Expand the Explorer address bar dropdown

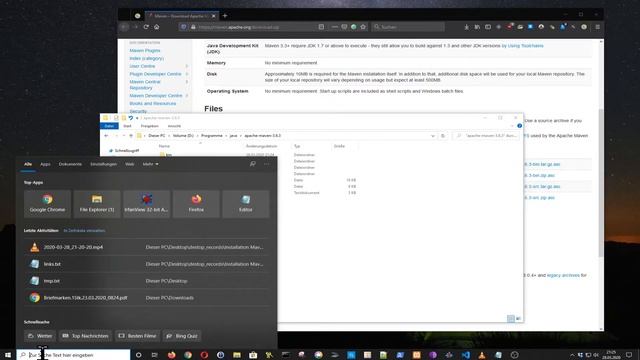(x=433, y=136)
